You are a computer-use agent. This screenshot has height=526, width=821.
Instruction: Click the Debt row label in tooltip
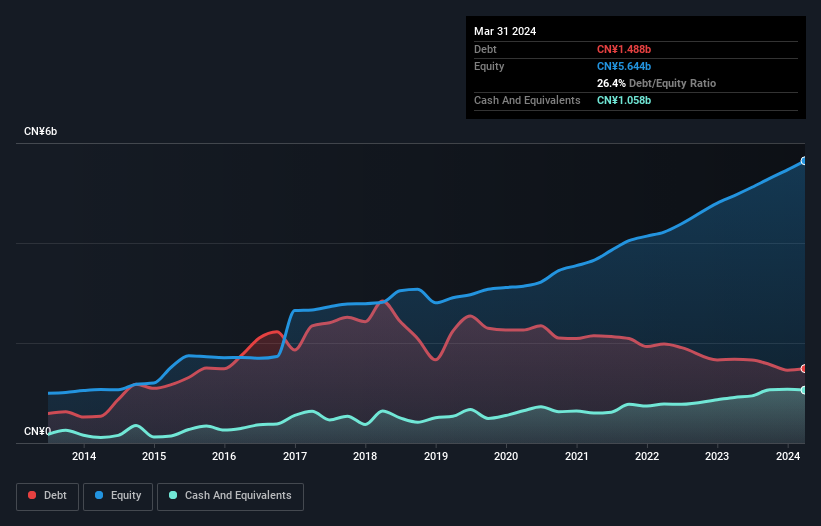pyautogui.click(x=485, y=49)
